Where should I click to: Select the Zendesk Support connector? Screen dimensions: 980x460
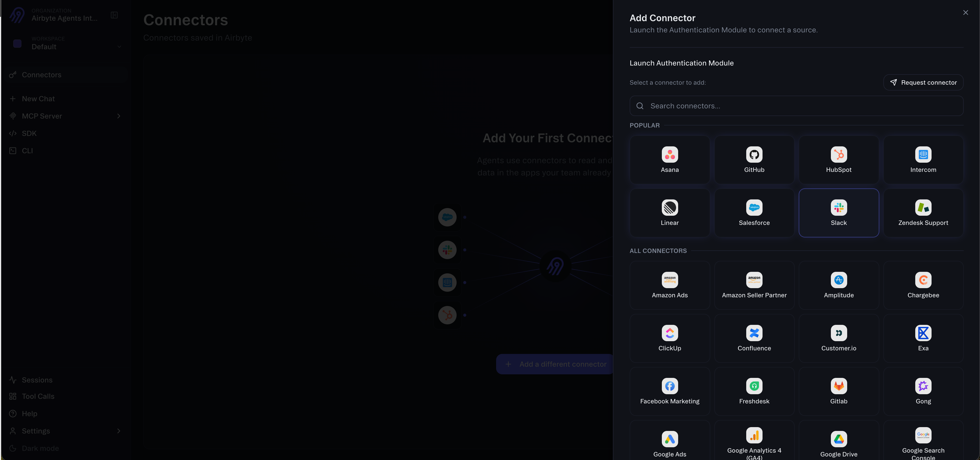923,213
